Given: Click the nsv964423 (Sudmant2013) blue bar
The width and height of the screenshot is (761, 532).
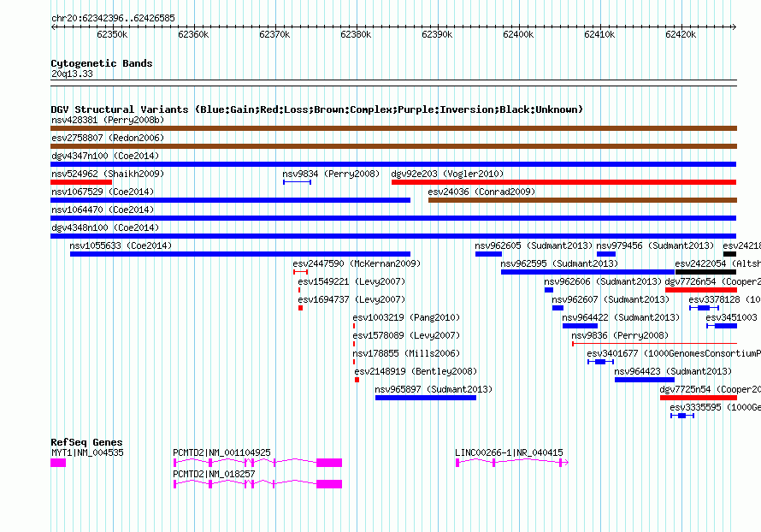Looking at the screenshot, I should click(x=645, y=380).
